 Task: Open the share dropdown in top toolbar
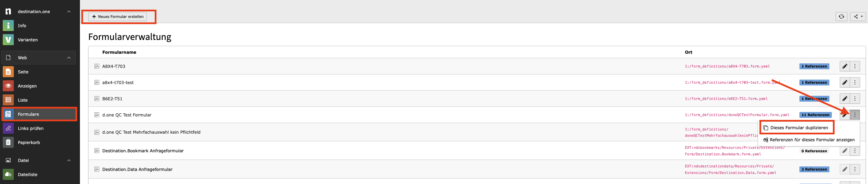point(858,17)
